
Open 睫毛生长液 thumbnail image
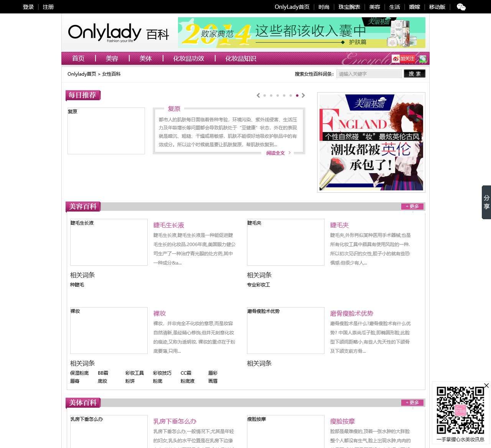pyautogui.click(x=109, y=242)
